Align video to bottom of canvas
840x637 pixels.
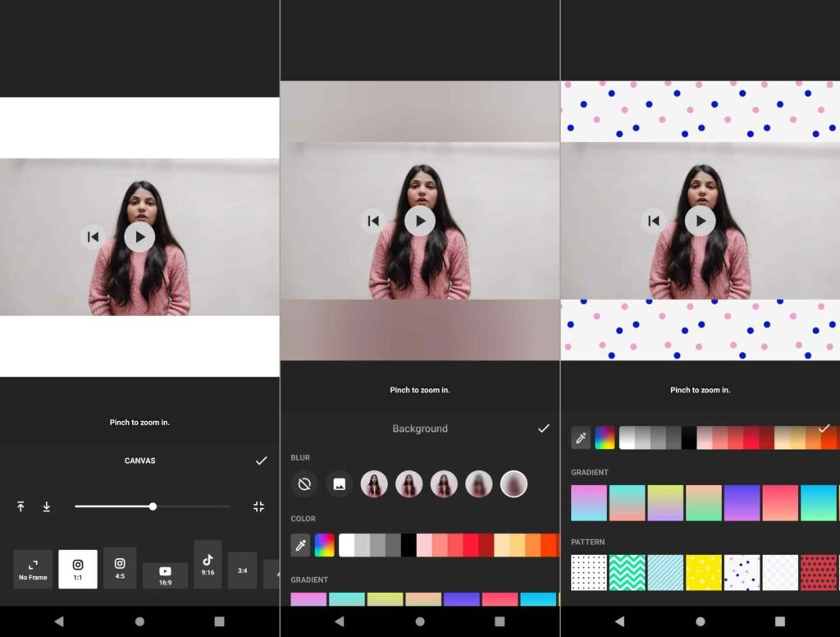[x=47, y=506]
